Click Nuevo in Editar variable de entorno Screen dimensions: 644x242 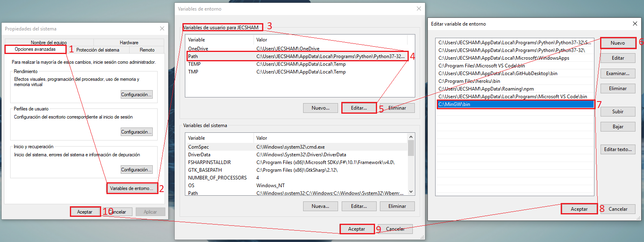tap(618, 43)
